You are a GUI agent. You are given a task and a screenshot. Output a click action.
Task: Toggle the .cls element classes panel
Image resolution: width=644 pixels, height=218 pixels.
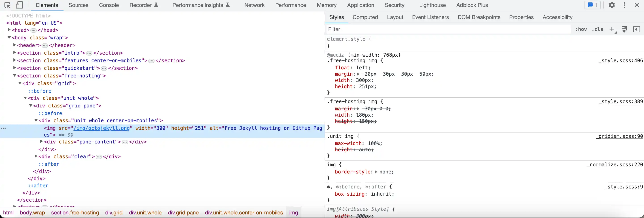coord(597,29)
